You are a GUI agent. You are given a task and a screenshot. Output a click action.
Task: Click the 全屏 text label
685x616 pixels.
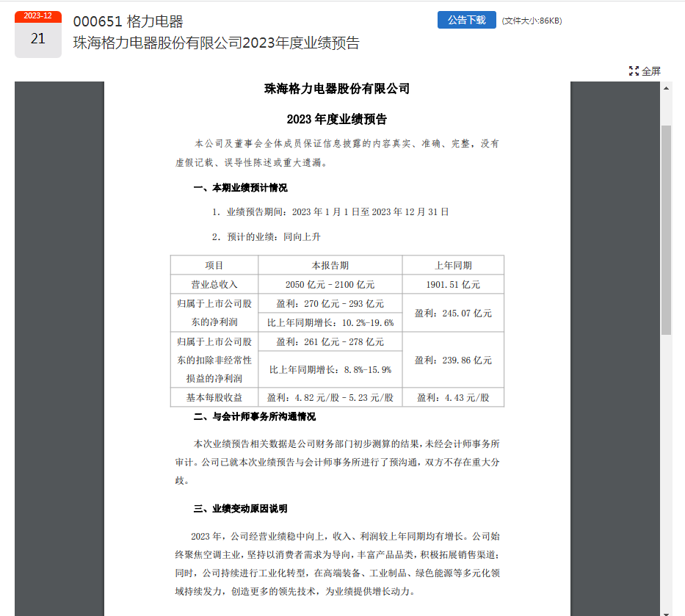pos(651,71)
